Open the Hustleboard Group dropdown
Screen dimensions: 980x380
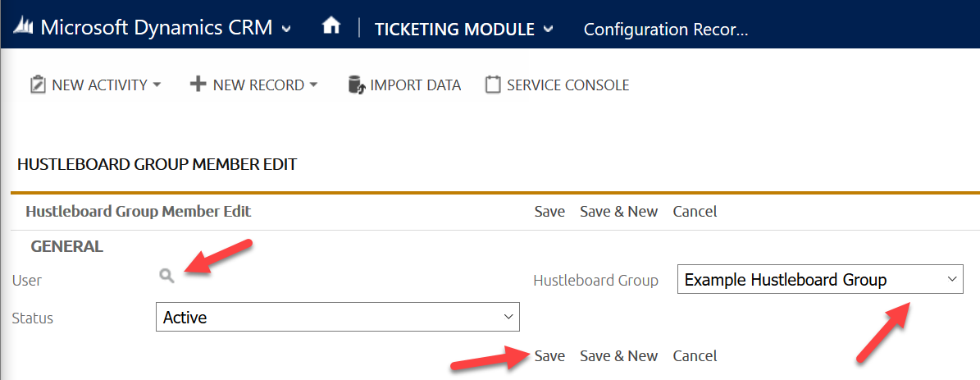tap(820, 279)
